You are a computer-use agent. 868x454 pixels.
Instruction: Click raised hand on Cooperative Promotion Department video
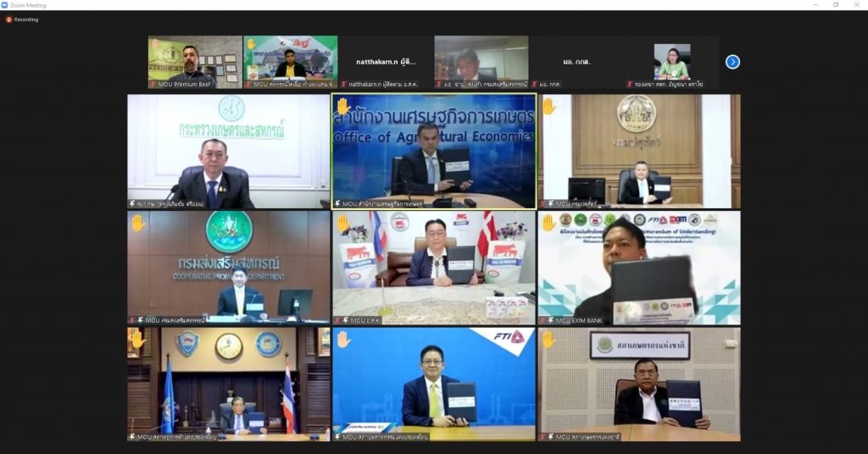tap(137, 223)
